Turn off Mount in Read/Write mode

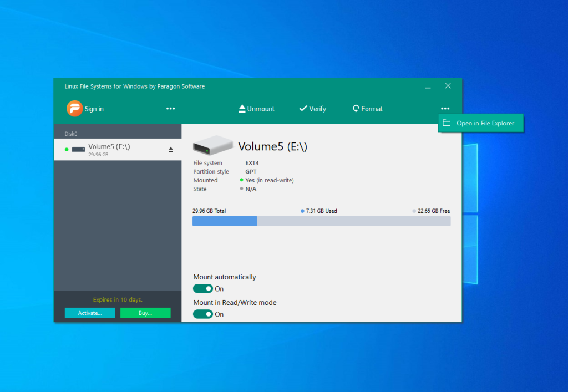[x=203, y=314]
